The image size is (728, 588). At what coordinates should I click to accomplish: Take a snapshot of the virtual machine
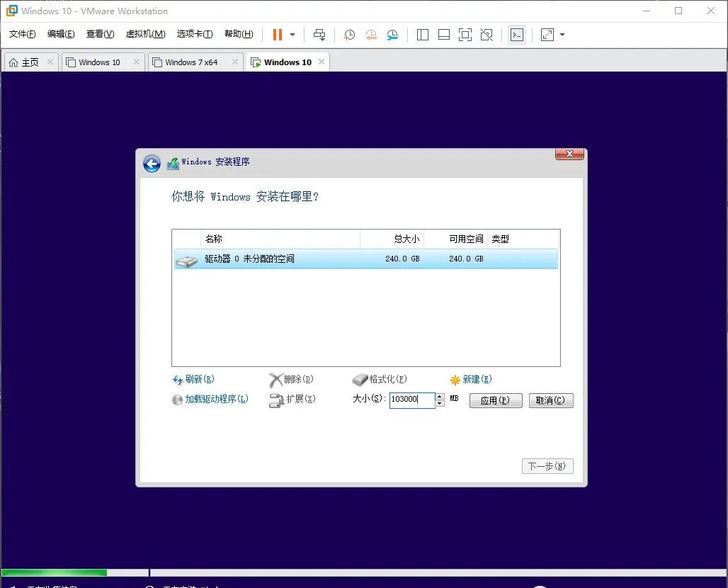click(348, 35)
